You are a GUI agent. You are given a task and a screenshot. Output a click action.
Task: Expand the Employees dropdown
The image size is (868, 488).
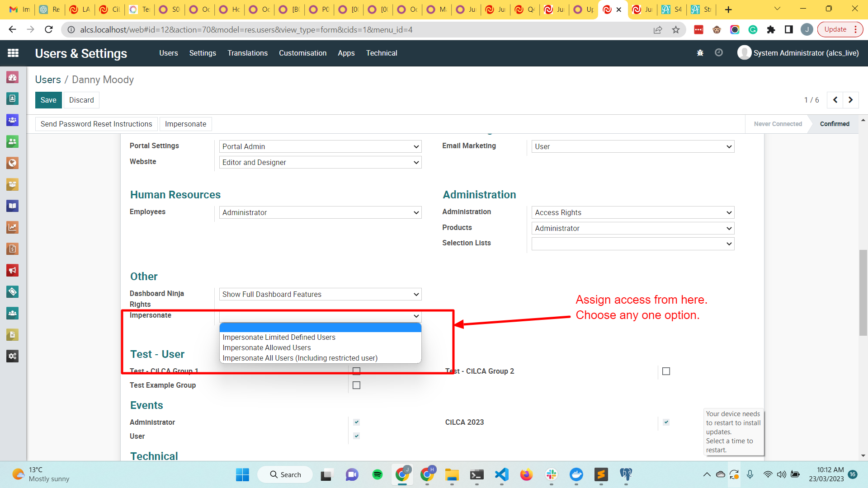coord(320,212)
